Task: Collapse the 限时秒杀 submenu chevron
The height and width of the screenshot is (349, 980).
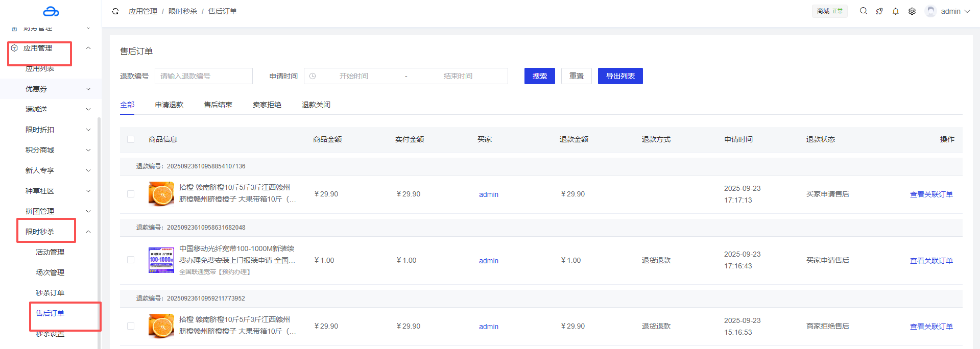Action: coord(88,232)
